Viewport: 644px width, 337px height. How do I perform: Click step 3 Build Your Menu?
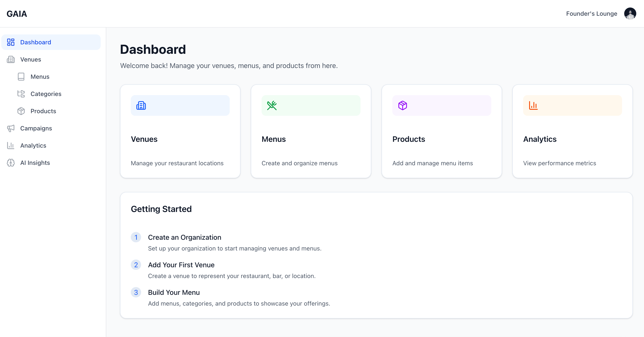coord(174,292)
